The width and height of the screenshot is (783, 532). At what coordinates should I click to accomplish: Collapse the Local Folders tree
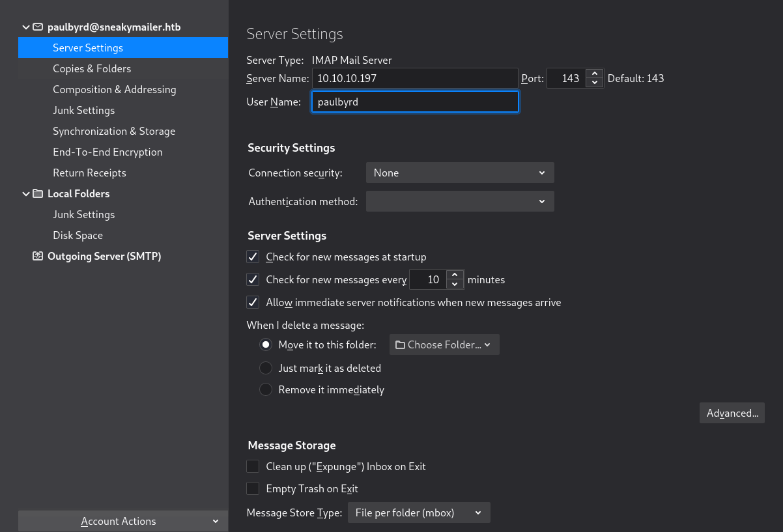(26, 194)
